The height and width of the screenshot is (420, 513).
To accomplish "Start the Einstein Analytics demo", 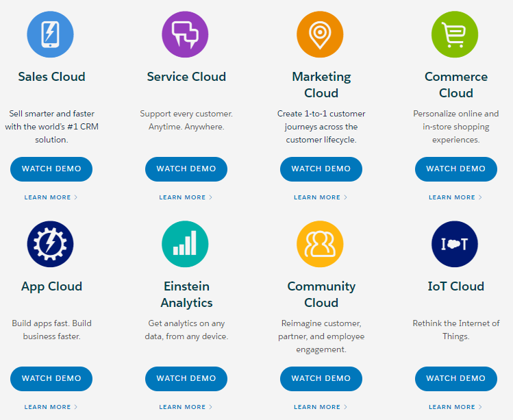I will coord(186,378).
